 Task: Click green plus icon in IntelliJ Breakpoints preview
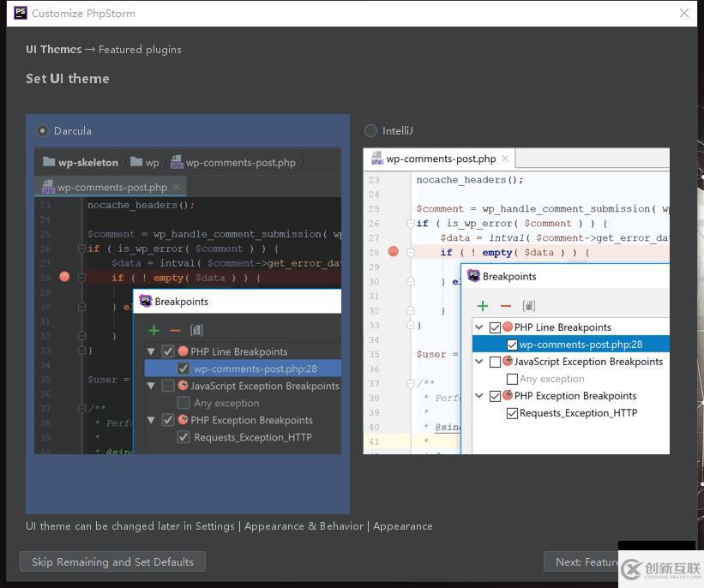483,306
